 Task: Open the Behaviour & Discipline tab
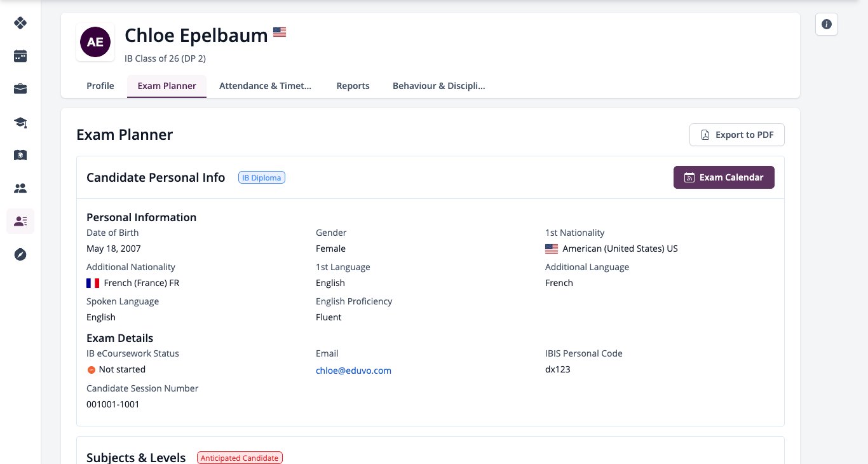pos(439,86)
